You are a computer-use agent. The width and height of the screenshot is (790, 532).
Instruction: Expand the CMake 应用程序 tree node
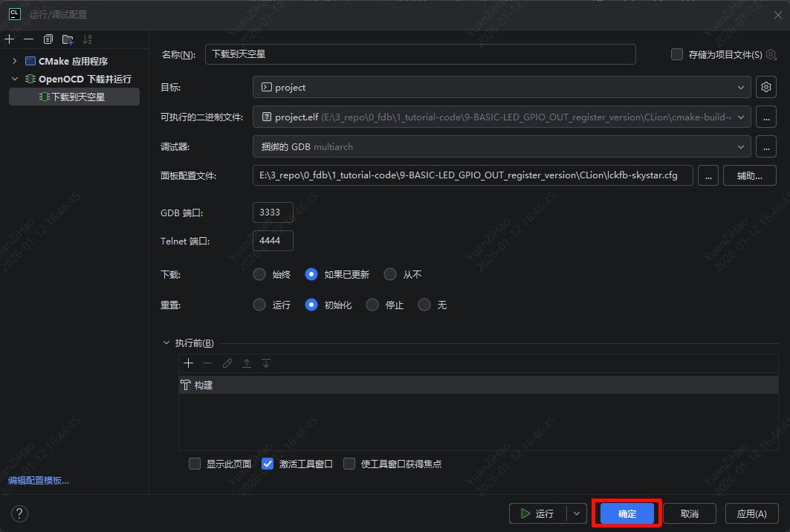pos(14,61)
